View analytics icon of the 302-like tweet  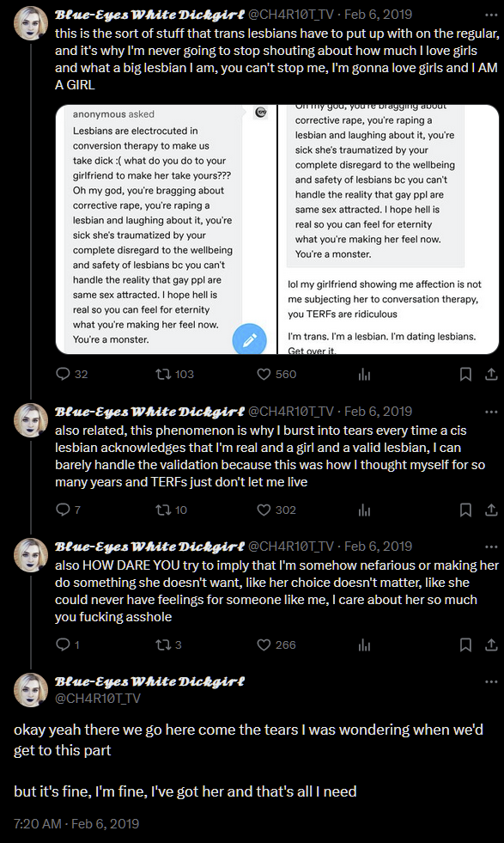tap(364, 510)
